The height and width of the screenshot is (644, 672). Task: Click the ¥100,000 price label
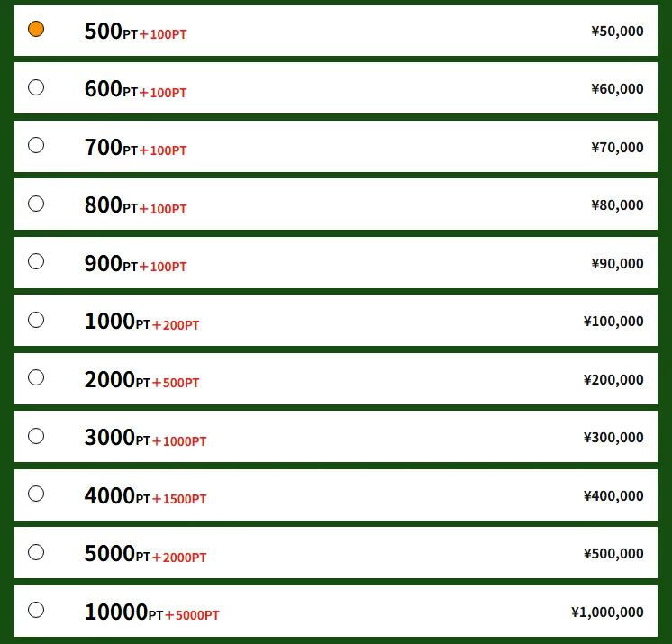(613, 322)
